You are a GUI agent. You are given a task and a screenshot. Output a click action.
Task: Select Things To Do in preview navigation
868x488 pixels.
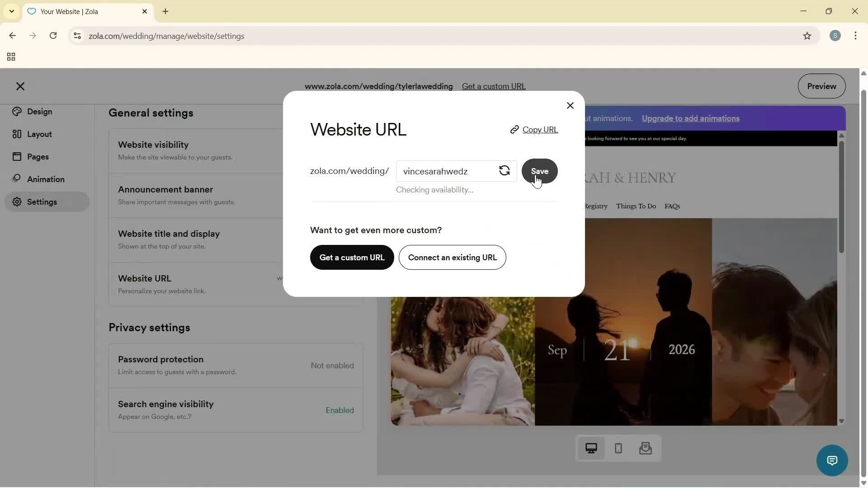[636, 206]
